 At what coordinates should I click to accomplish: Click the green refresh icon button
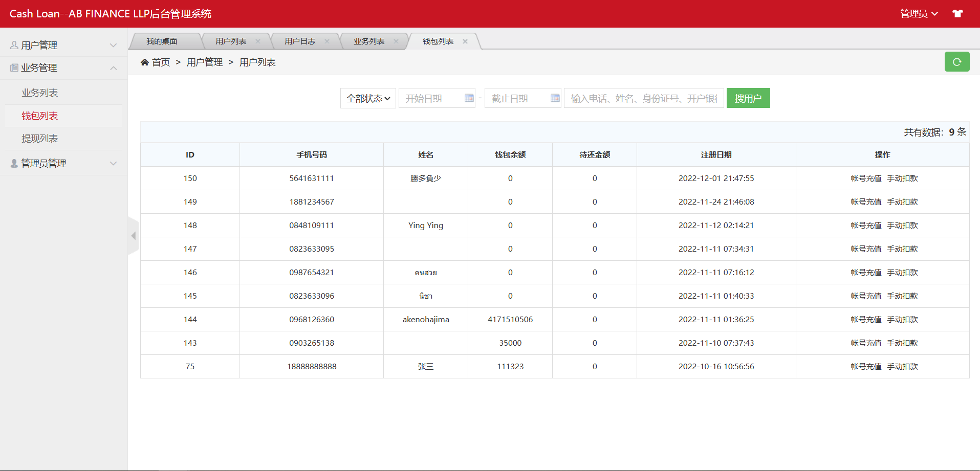[956, 62]
